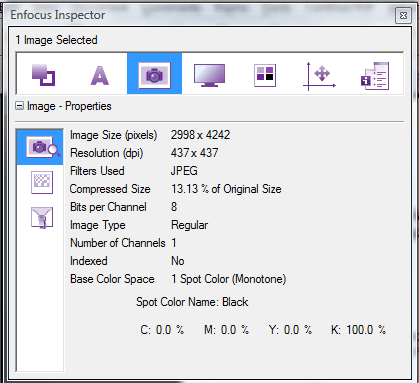This screenshot has width=419, height=383.
Task: Click the Image Size value 2998 x 4242
Action: coord(200,135)
